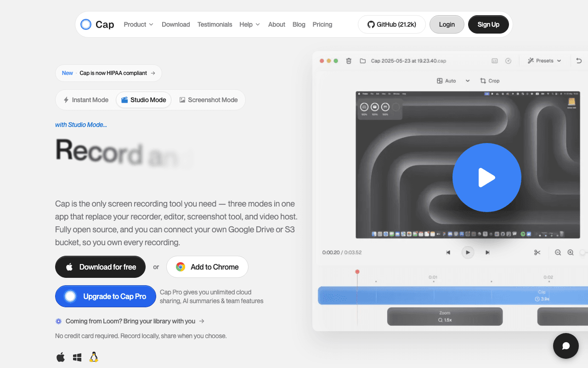Select the blue Clip track segment

click(x=453, y=295)
